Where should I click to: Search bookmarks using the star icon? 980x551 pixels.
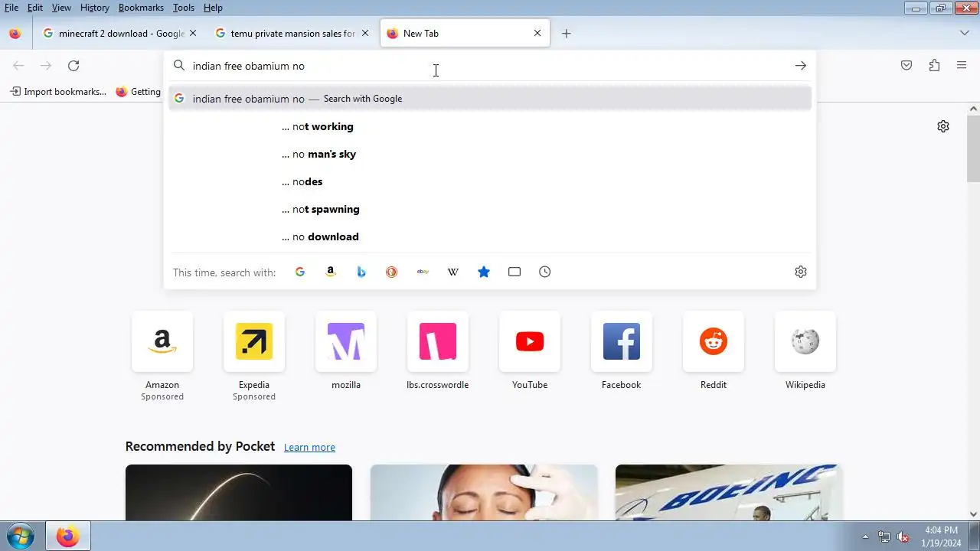pyautogui.click(x=484, y=272)
